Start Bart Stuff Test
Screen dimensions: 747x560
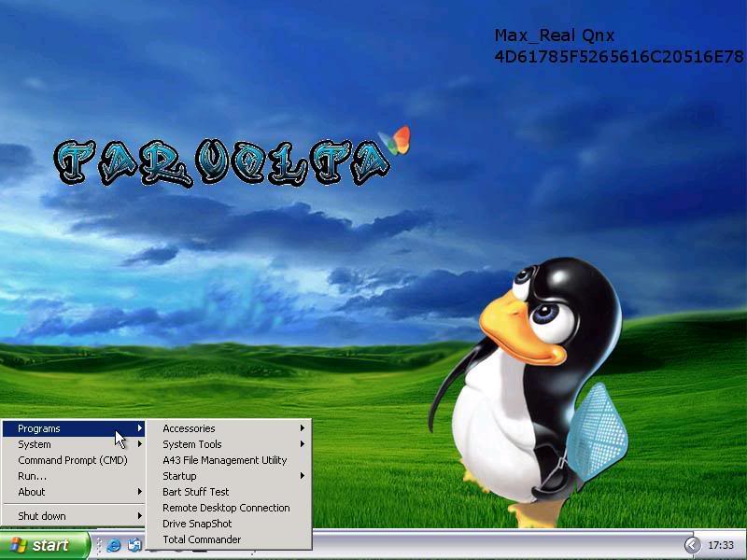click(x=229, y=492)
